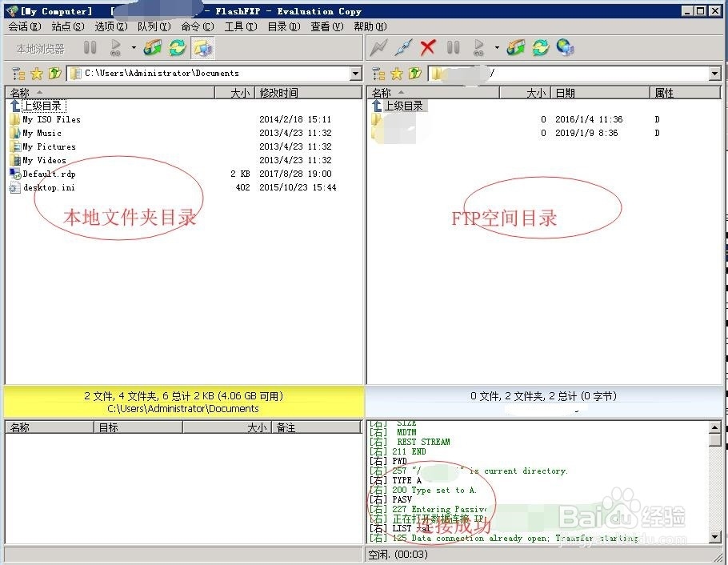Toggle remote pane folder tree icon

(378, 74)
